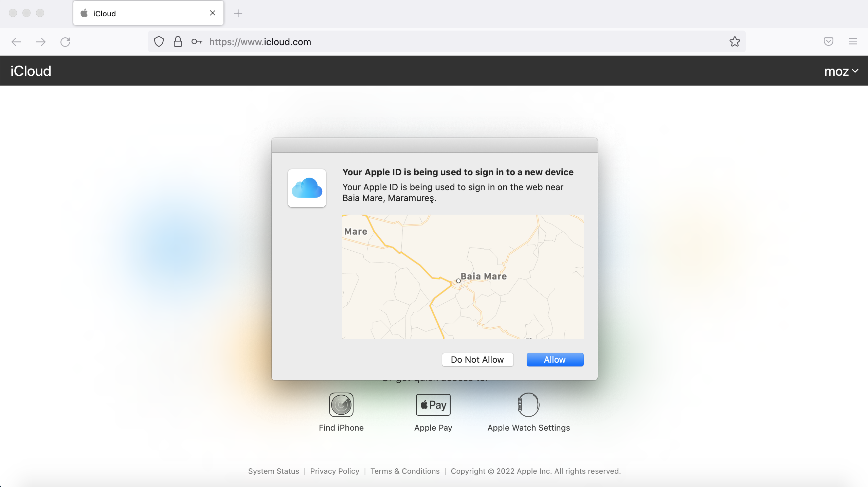This screenshot has height=487, width=868.
Task: Expand the moz account dropdown
Action: (x=841, y=71)
